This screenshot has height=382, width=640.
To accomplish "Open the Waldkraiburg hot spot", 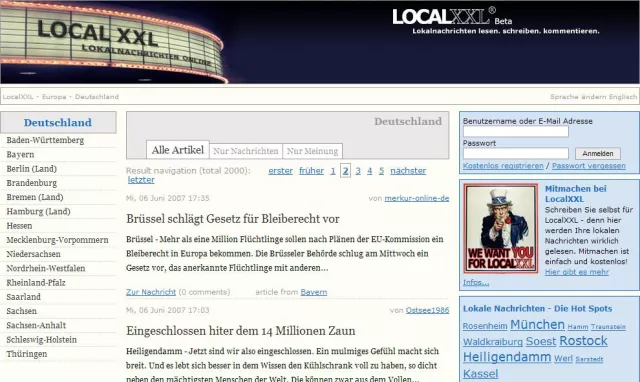I will pos(493,342).
